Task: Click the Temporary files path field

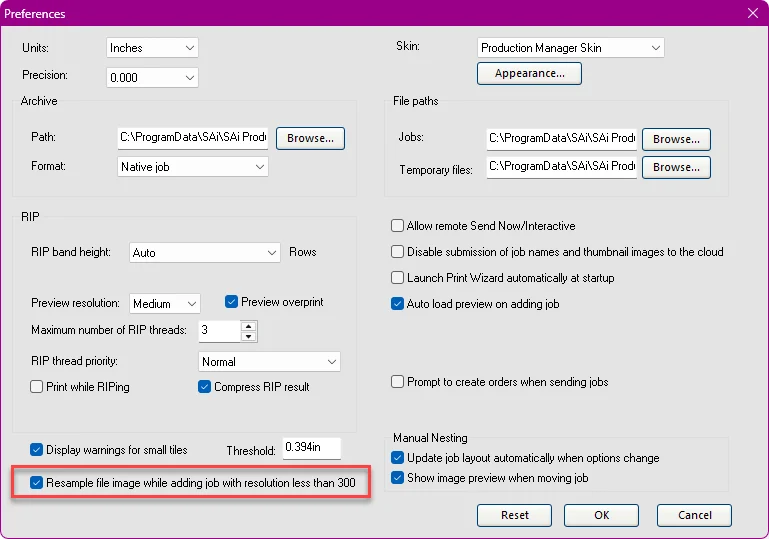Action: point(562,167)
